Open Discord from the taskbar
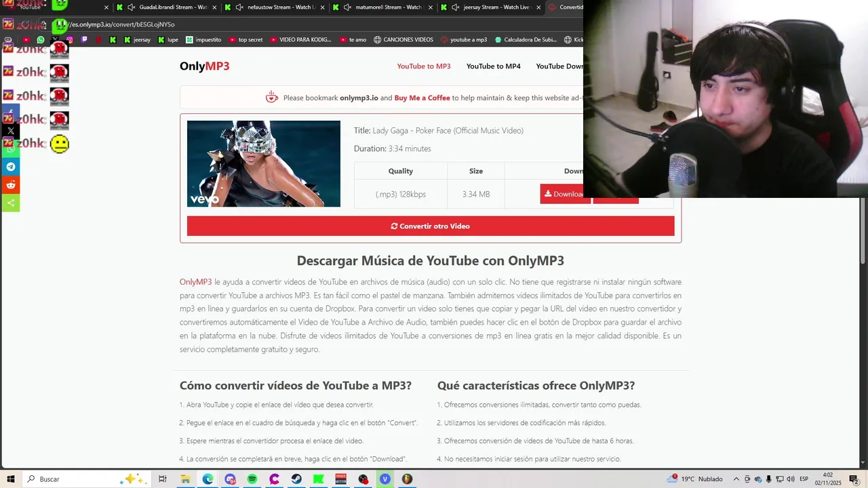 tap(230, 479)
